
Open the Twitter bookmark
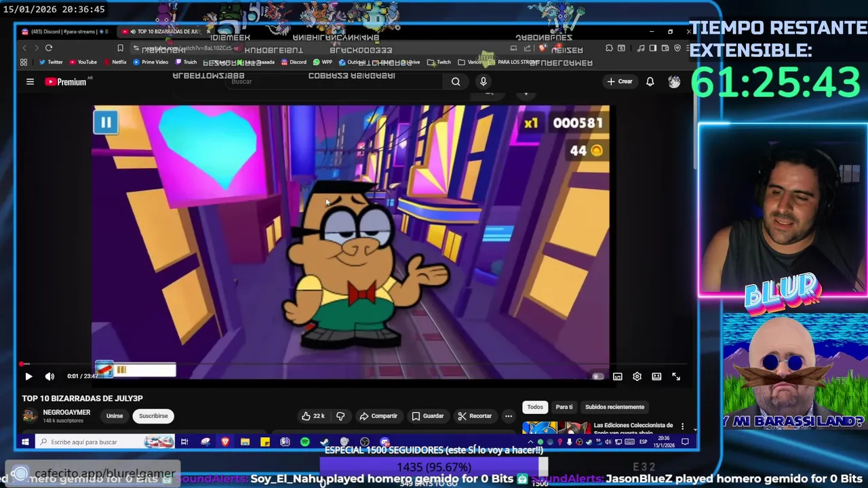[51, 62]
